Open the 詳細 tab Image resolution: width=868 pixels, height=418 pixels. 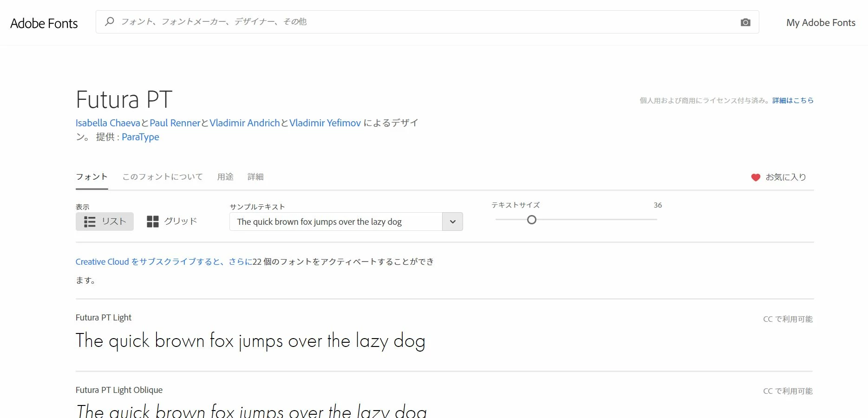(255, 177)
